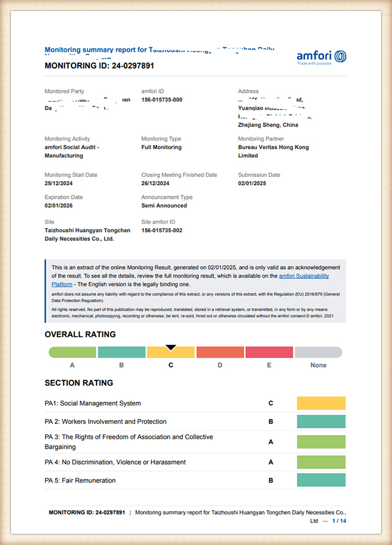The image size is (392, 545).
Task: Click the amfori ID value 156-015735-000
Action: tap(161, 100)
